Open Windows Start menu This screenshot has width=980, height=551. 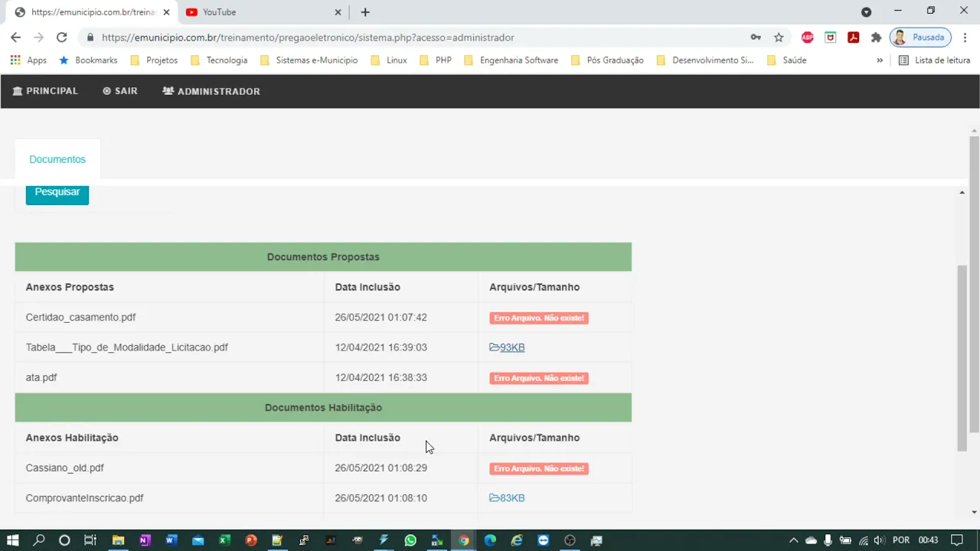(13, 540)
